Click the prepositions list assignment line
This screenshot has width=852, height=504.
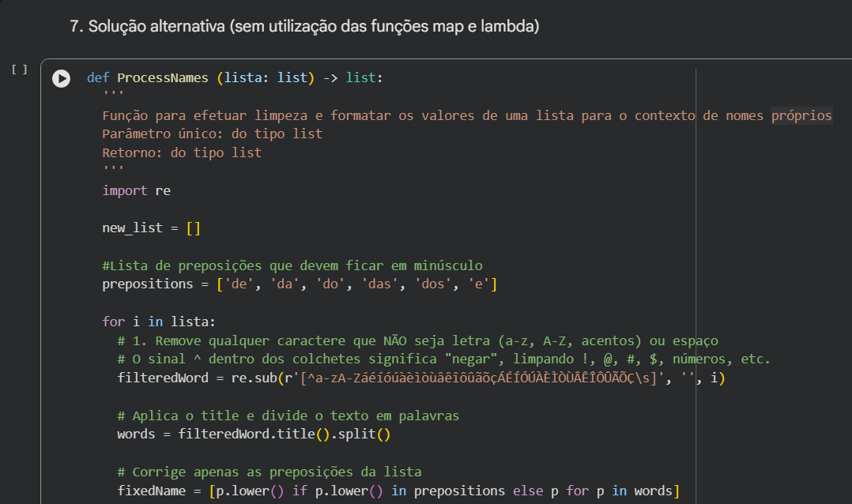coord(300,284)
